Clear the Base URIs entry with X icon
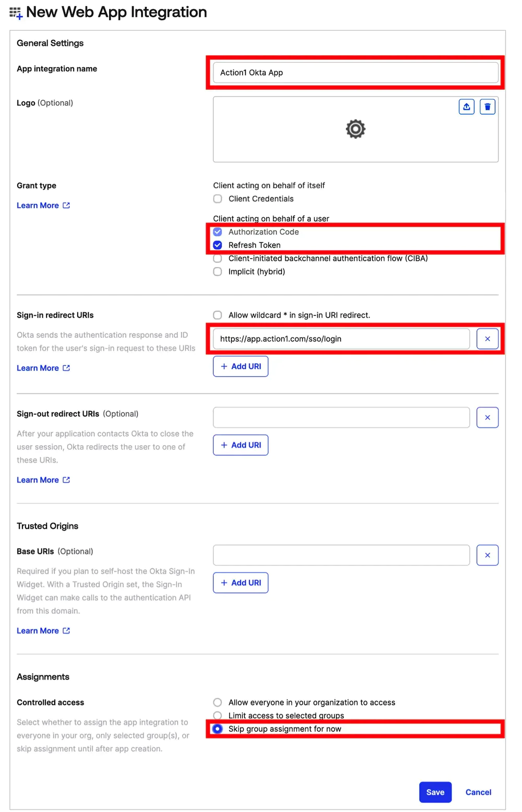The image size is (522, 812). click(x=487, y=555)
